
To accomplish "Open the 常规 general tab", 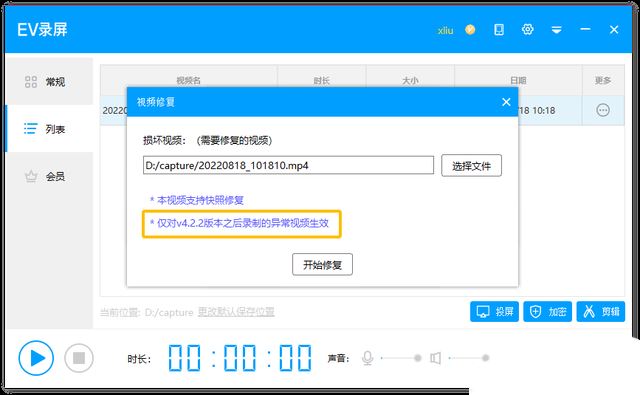I will (49, 82).
